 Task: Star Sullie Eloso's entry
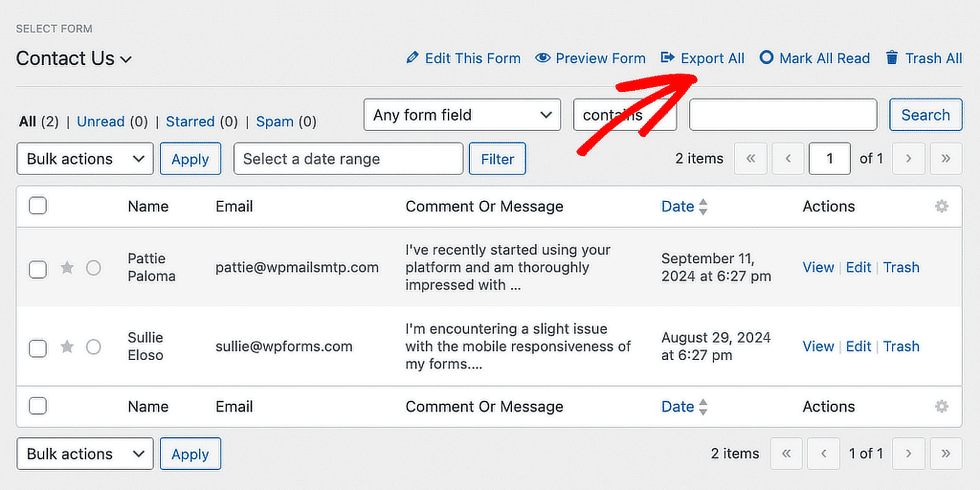click(x=67, y=347)
